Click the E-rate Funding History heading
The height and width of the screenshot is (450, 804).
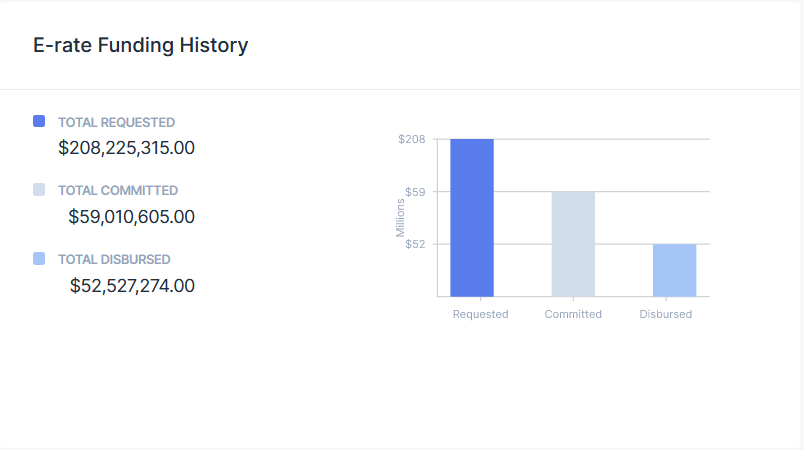click(x=141, y=45)
